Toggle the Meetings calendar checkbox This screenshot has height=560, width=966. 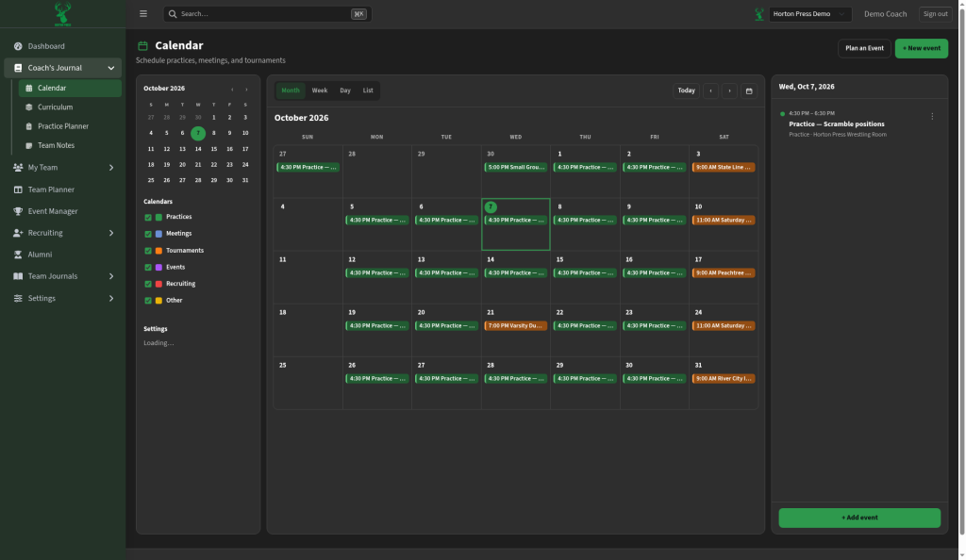[148, 234]
